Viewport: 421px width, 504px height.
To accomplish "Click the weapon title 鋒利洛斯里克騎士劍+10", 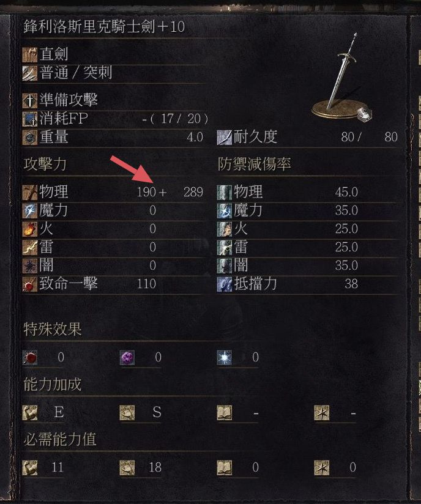I will click(104, 26).
